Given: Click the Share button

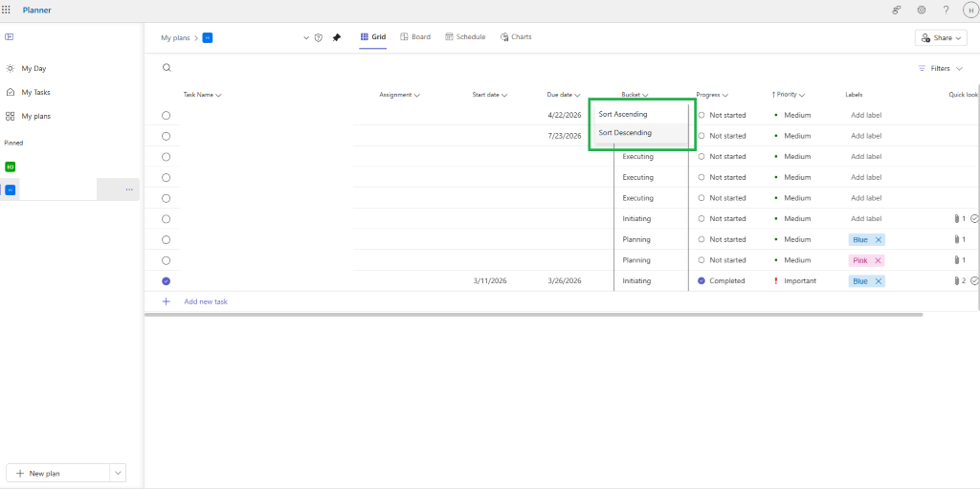Looking at the screenshot, I should click(942, 38).
